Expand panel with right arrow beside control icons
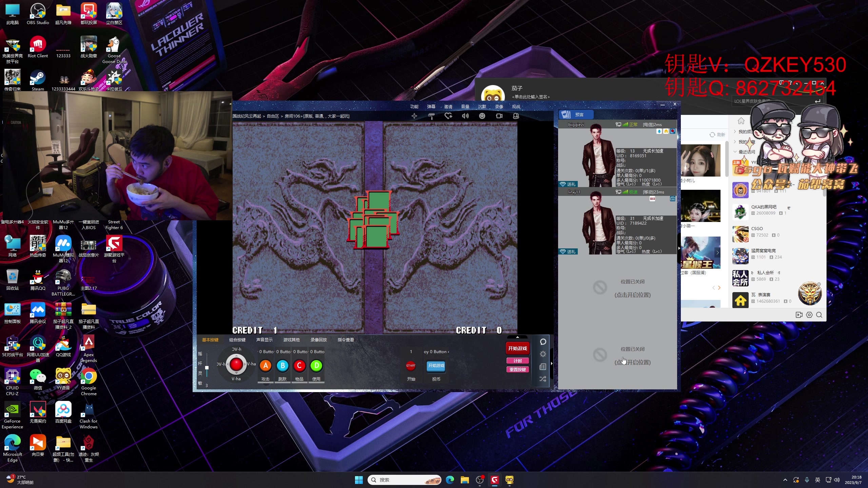 pyautogui.click(x=552, y=363)
